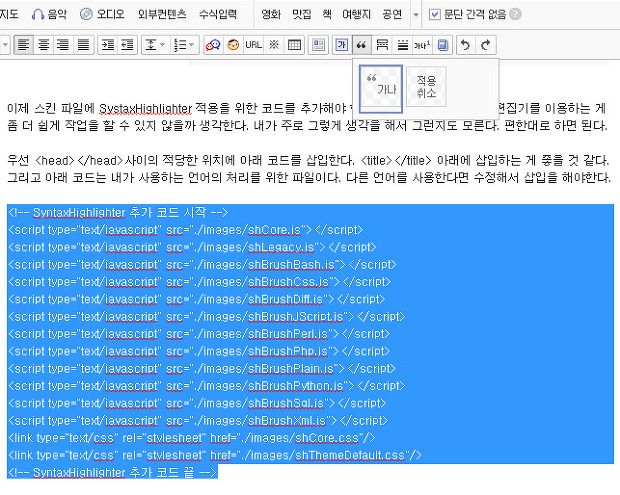The height and width of the screenshot is (495, 620).
Task: Open 외부컨텐츠 insert option
Action: coord(162,14)
